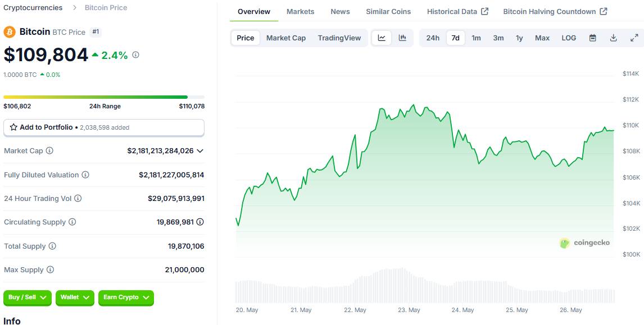Click external link icon beside Bitcoin Halving Countdown
Viewport: 644px width, 325px height.
click(x=604, y=11)
